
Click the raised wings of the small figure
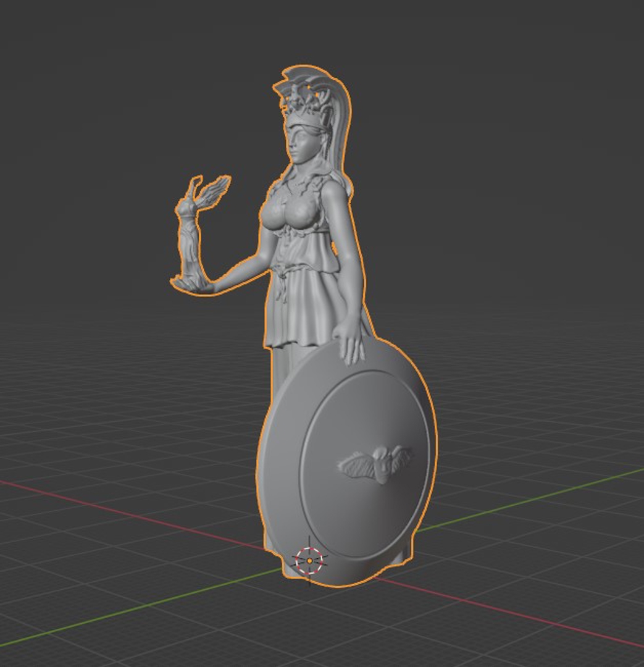point(213,188)
